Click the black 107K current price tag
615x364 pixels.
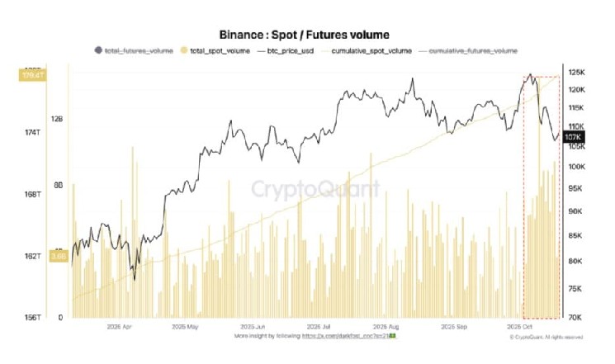pos(573,137)
